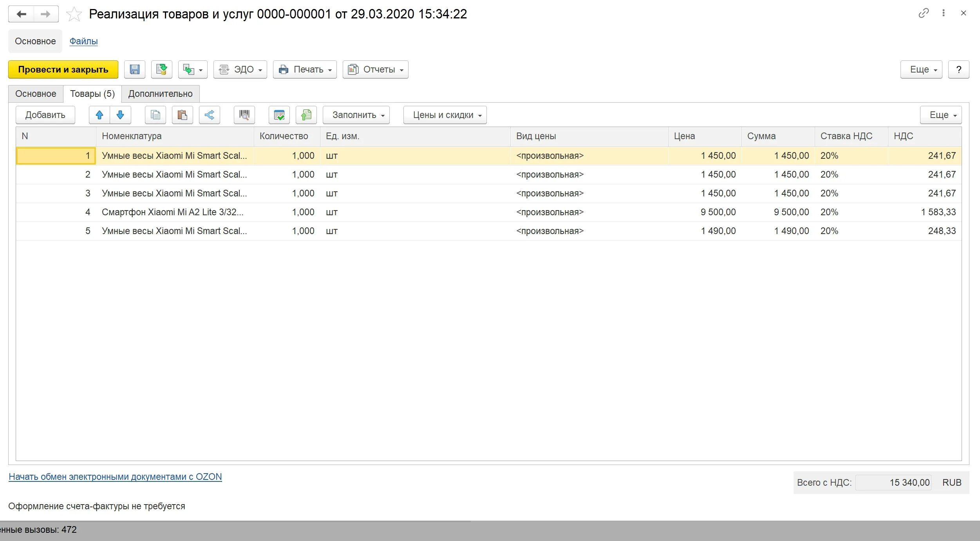Copy document link via chain icon
The image size is (980, 541).
pyautogui.click(x=924, y=13)
